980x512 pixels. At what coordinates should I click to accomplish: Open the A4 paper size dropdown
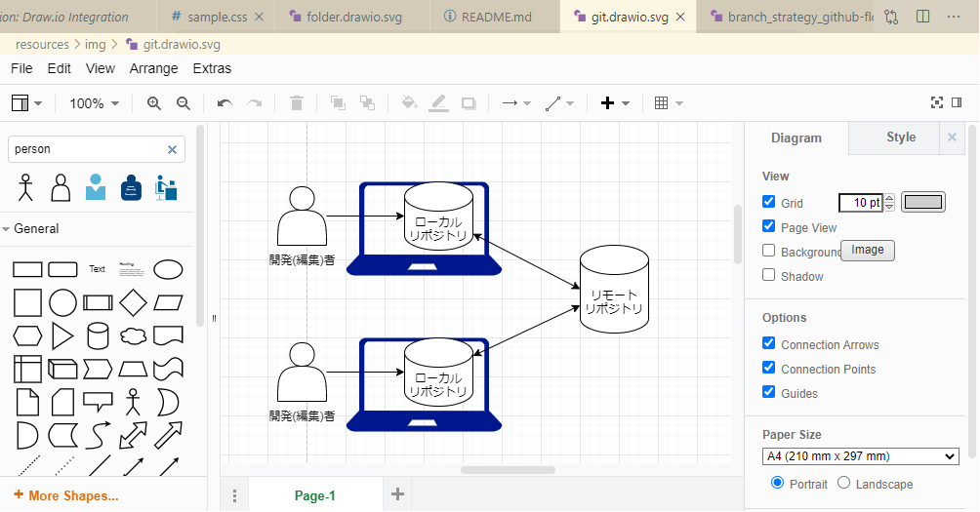tap(861, 456)
